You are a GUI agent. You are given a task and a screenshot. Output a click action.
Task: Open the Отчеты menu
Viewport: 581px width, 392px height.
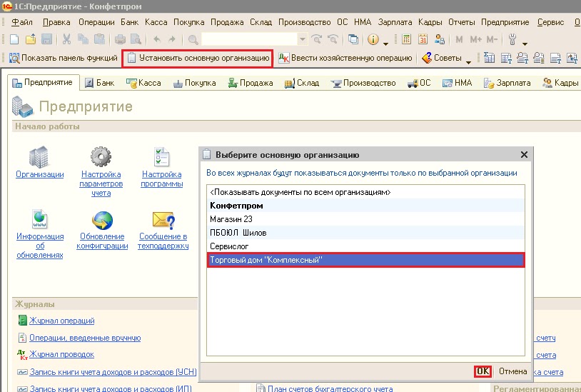[x=461, y=22]
